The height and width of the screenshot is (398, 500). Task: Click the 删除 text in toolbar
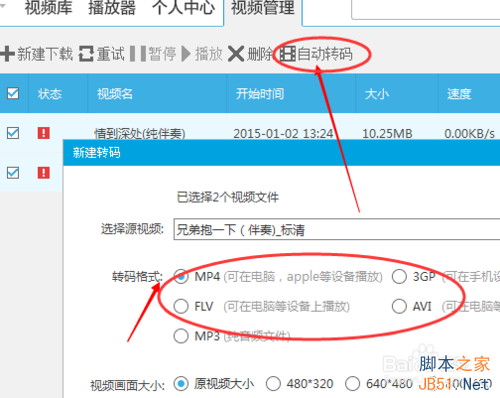(x=260, y=54)
